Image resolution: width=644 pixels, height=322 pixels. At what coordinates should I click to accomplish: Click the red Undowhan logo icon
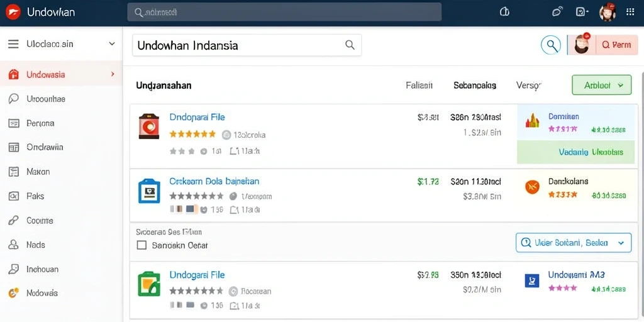coord(14,13)
